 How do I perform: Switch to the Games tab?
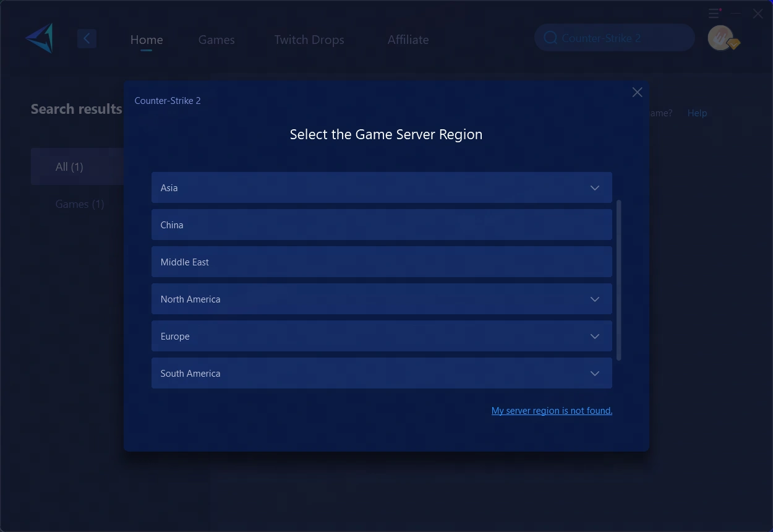(216, 40)
